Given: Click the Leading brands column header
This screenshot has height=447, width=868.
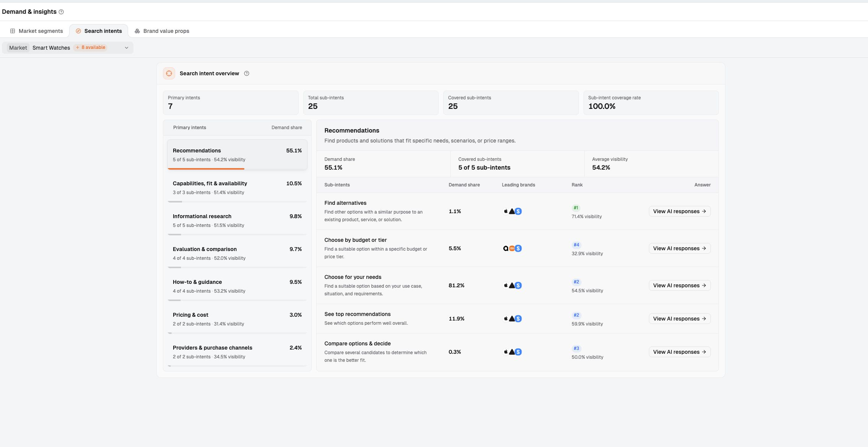Looking at the screenshot, I should (x=519, y=185).
